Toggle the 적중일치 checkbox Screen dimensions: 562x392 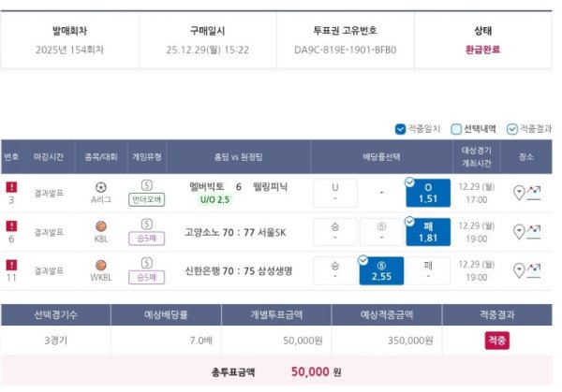point(401,129)
